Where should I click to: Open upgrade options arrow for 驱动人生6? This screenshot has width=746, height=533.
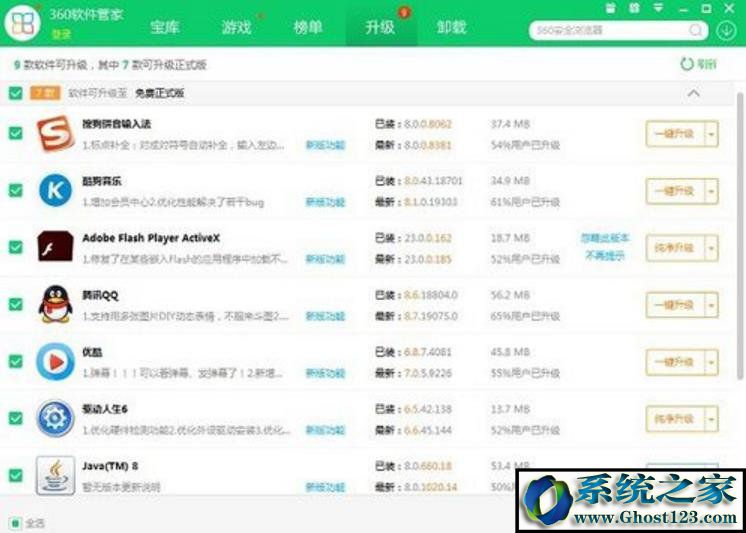[711, 419]
